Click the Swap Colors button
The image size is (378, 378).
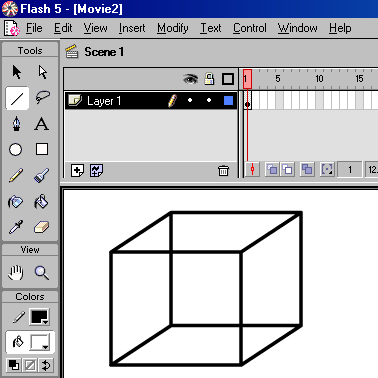46,365
